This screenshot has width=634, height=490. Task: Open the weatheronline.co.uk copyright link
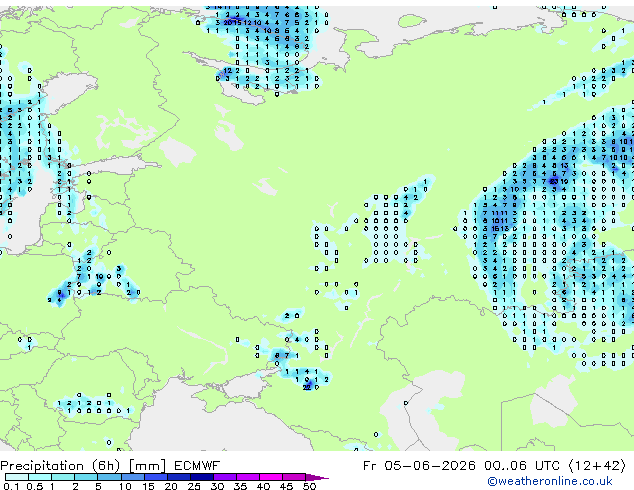[x=550, y=481]
